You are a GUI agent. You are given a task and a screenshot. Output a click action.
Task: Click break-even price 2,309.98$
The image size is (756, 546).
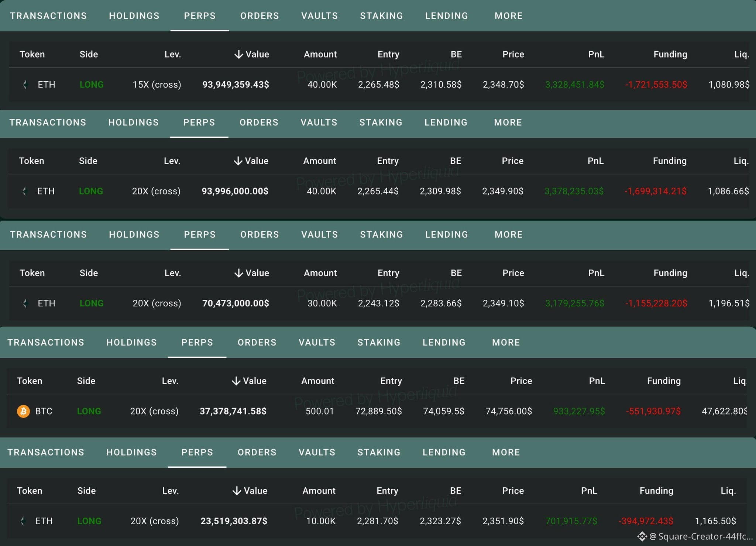pyautogui.click(x=440, y=191)
